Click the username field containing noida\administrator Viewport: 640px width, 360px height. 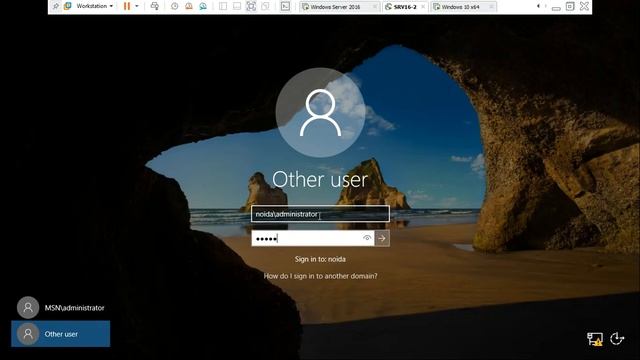[x=320, y=214]
